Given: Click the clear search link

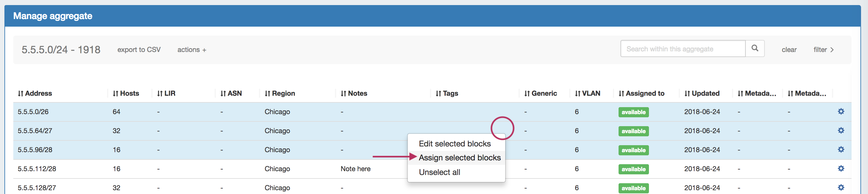Looking at the screenshot, I should [x=789, y=50].
